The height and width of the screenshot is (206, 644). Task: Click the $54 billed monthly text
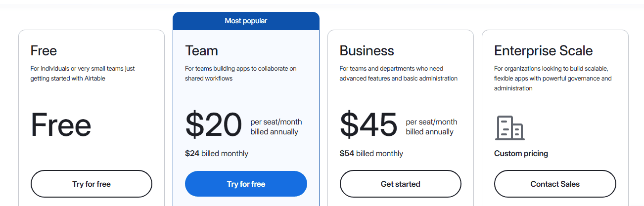pyautogui.click(x=371, y=154)
